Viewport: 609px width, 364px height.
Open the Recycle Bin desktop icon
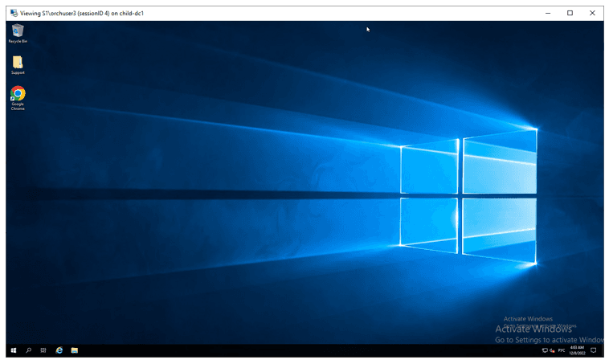pos(18,32)
